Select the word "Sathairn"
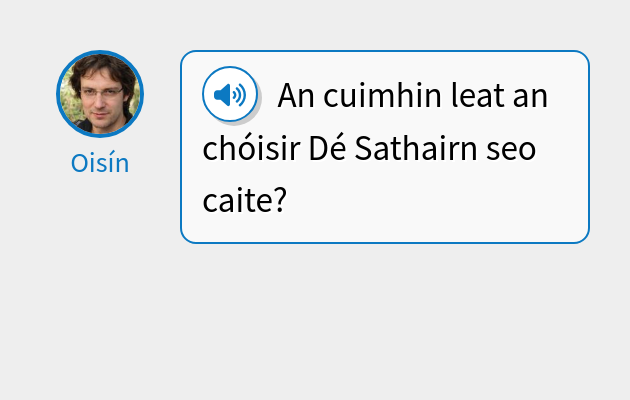 pyautogui.click(x=411, y=150)
